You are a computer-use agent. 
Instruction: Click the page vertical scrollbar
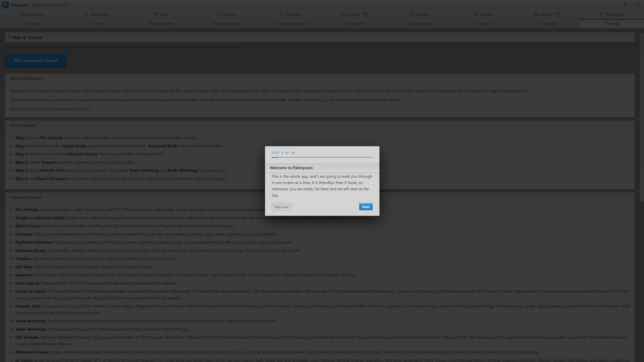642,117
